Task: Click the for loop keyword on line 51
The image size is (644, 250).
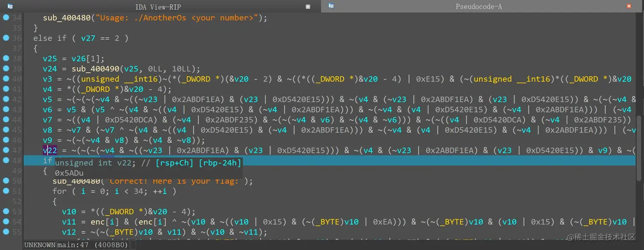Action: 59,191
